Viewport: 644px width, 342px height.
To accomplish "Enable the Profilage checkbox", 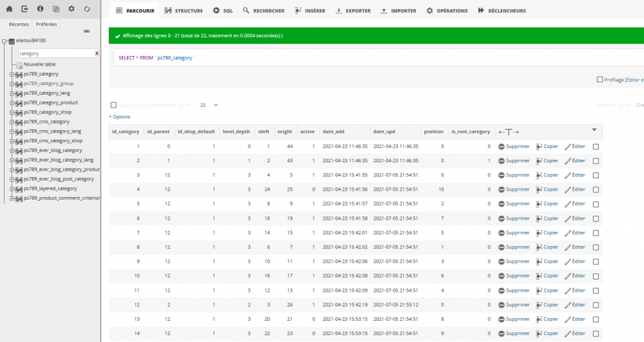I will [600, 80].
